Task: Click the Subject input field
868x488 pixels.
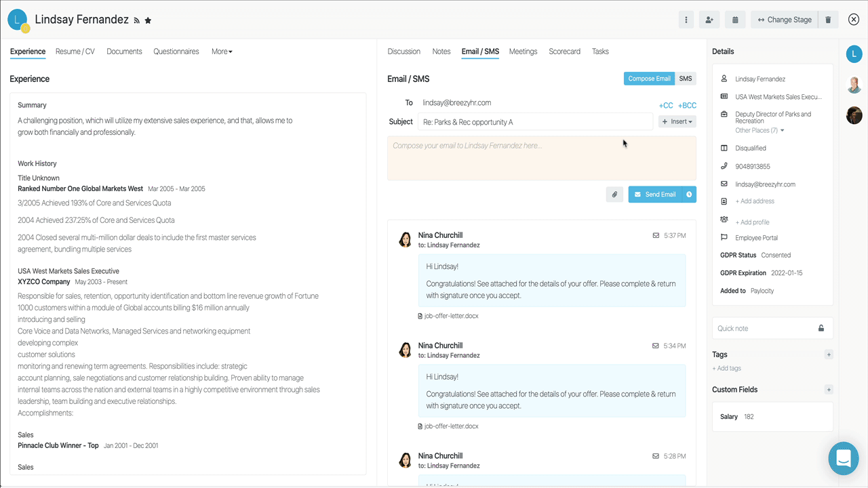Action: point(535,122)
